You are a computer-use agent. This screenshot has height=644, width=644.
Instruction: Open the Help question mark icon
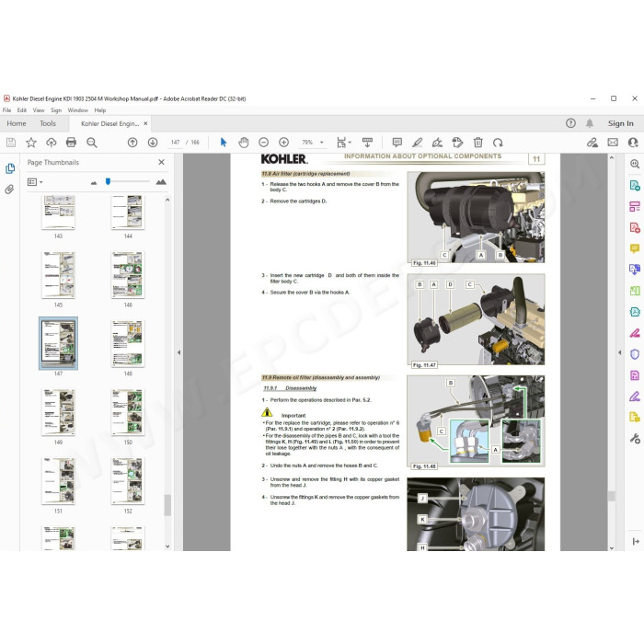(x=570, y=123)
